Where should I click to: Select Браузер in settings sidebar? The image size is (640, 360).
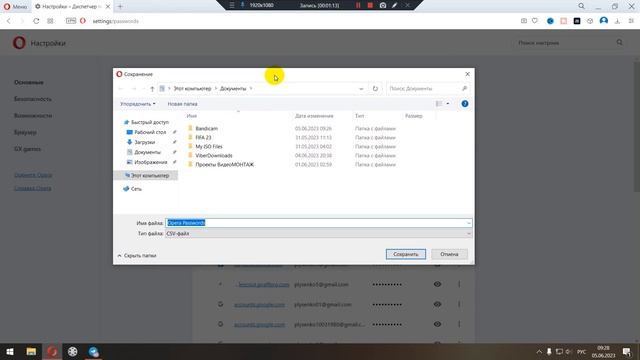click(x=25, y=133)
